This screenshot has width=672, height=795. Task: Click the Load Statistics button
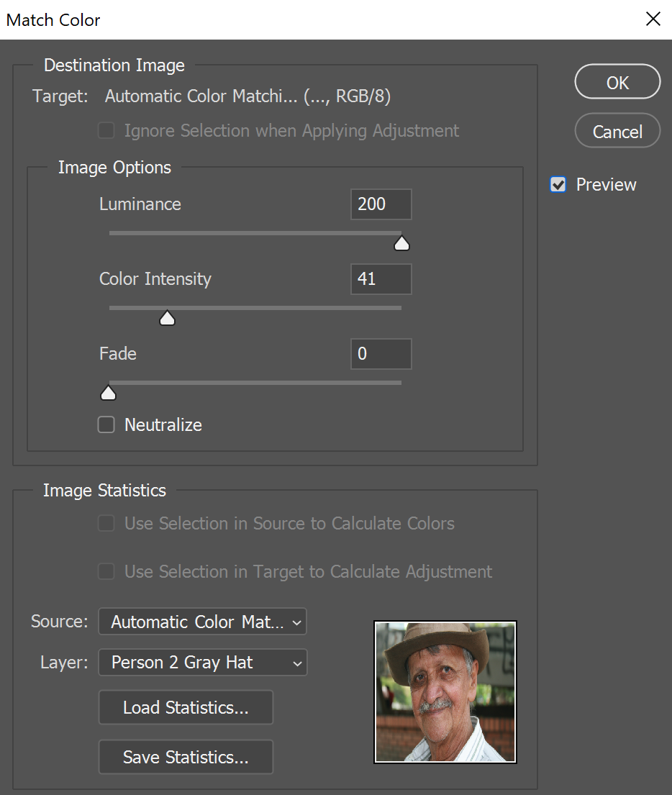[186, 707]
